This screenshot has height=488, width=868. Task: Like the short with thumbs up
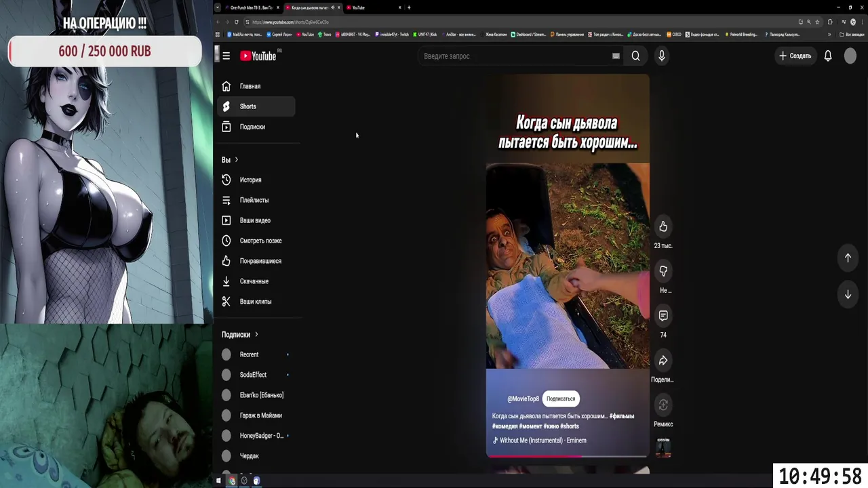pyautogui.click(x=663, y=226)
